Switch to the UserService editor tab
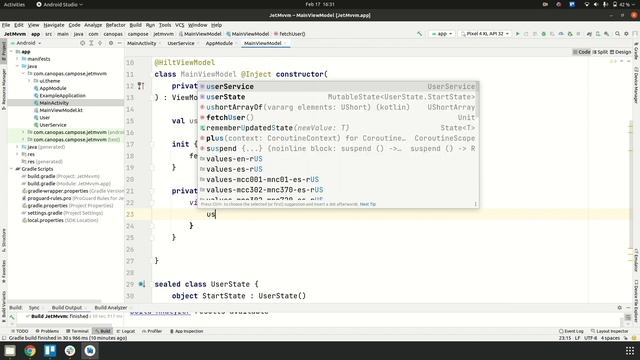The height and width of the screenshot is (360, 640). [181, 43]
